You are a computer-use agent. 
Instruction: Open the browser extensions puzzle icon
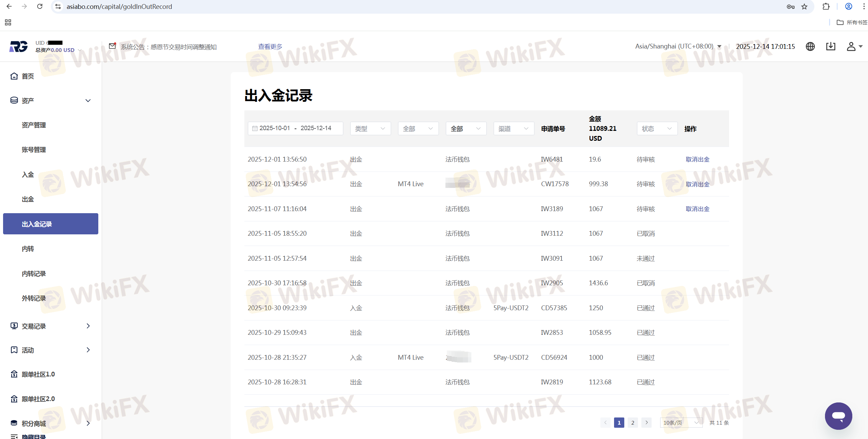(x=826, y=6)
